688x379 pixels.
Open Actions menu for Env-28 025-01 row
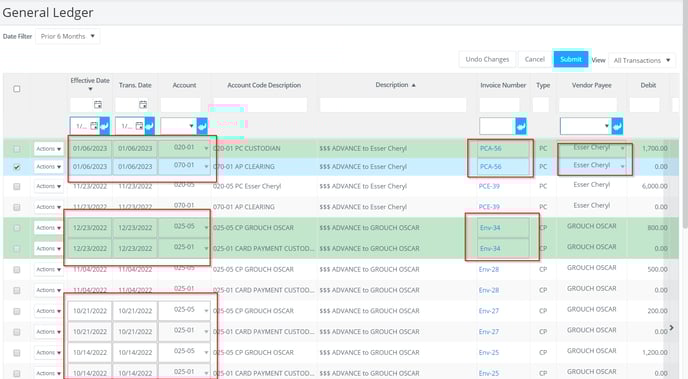48,290
